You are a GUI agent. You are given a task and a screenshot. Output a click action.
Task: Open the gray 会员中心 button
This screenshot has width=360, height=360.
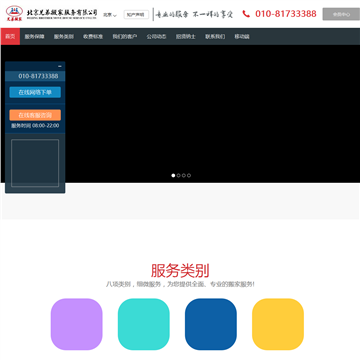[341, 14]
